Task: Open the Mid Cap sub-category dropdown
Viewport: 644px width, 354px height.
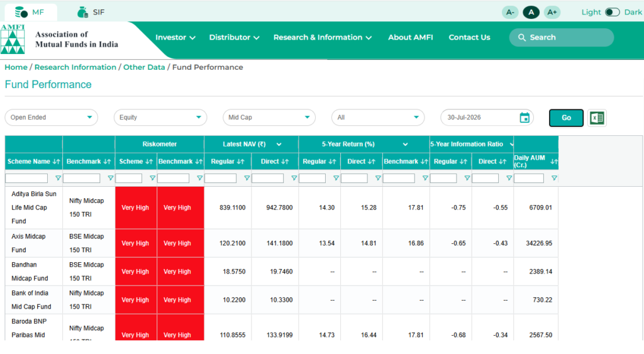Action: coord(269,118)
